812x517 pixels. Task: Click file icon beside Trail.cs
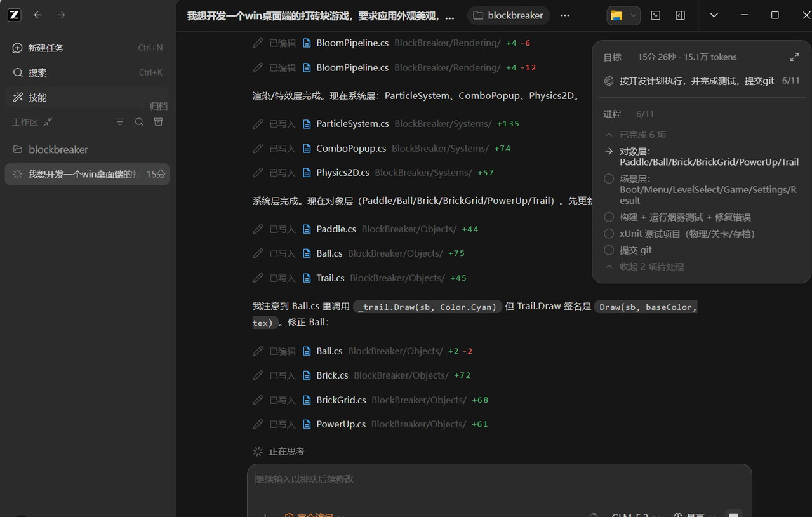pyautogui.click(x=307, y=278)
